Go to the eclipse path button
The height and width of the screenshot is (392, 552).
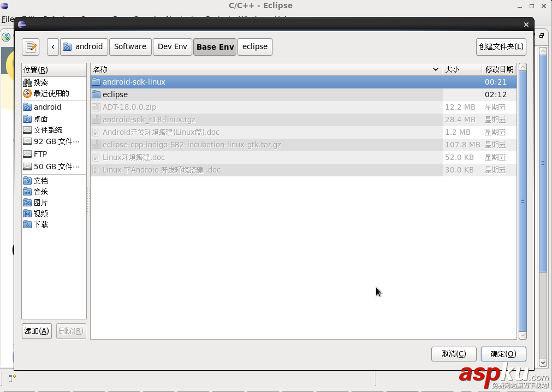(x=255, y=47)
